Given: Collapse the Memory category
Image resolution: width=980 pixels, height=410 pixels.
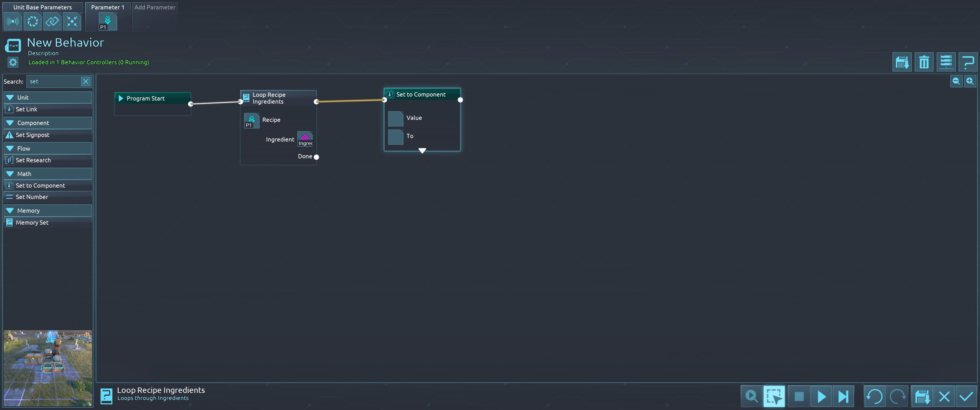Looking at the screenshot, I should (10, 211).
